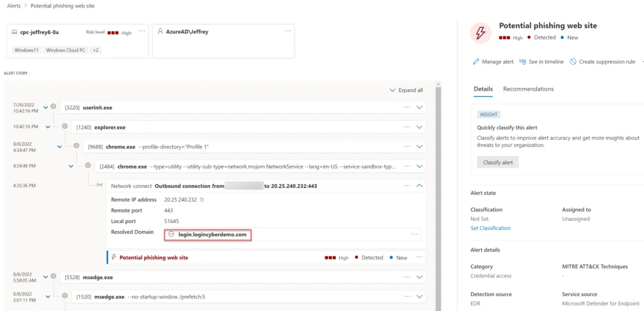
Task: Collapse the msedge.exe [5528] tree node
Action: (46, 277)
